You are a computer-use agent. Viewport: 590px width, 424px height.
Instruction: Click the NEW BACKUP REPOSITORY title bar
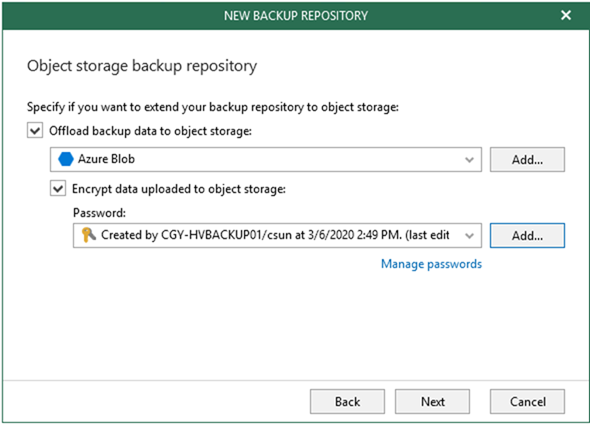pyautogui.click(x=296, y=15)
